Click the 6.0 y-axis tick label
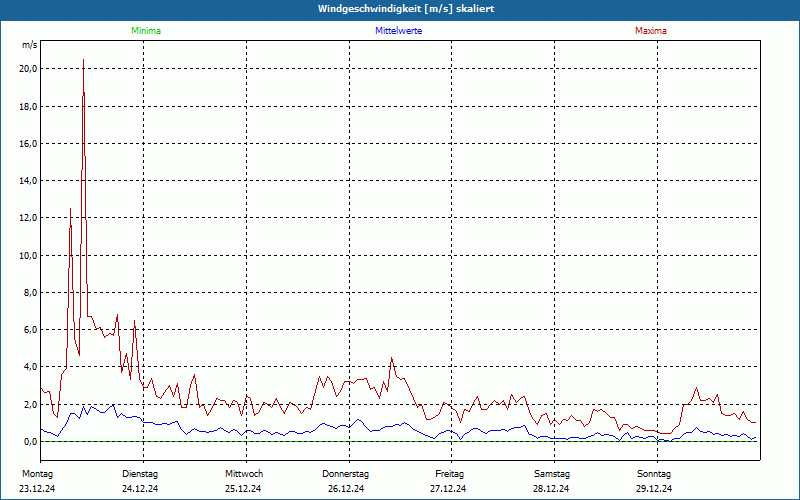This screenshot has width=800, height=500. point(30,330)
